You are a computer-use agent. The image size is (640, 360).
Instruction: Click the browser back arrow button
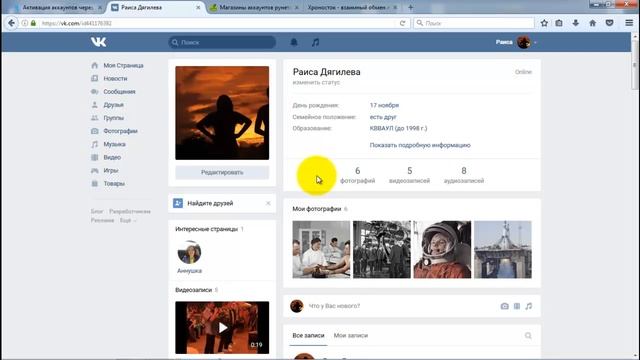click(11, 23)
